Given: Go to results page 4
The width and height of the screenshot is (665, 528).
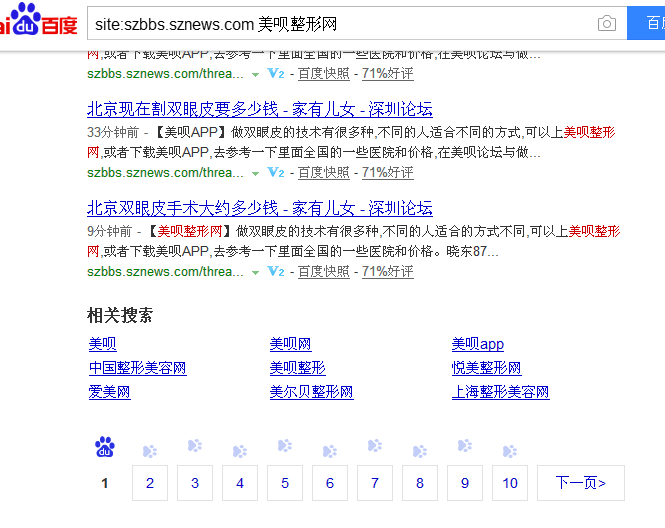Looking at the screenshot, I should point(240,483).
